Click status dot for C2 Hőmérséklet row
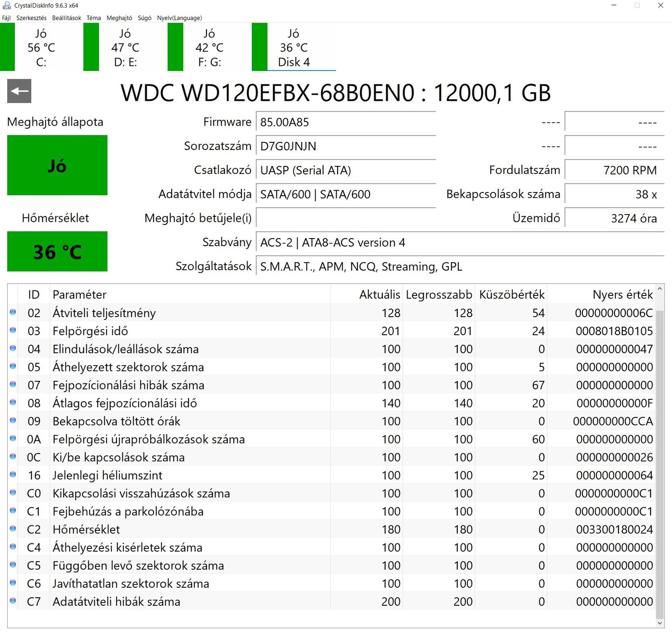Viewport: 672px width, 637px height. tap(13, 529)
